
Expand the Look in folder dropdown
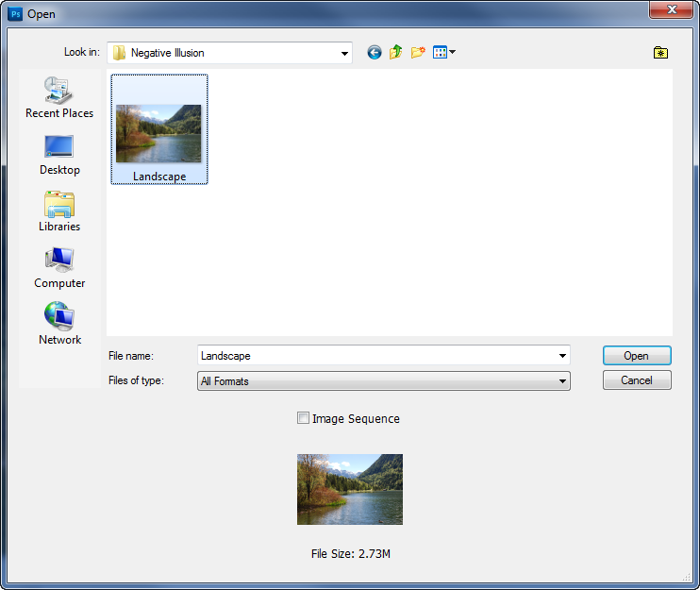click(344, 53)
